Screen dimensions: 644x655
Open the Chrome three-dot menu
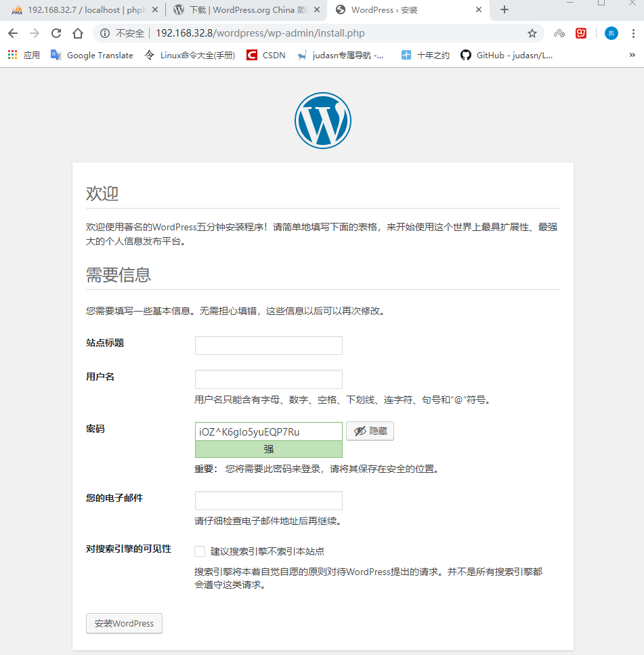(x=632, y=33)
